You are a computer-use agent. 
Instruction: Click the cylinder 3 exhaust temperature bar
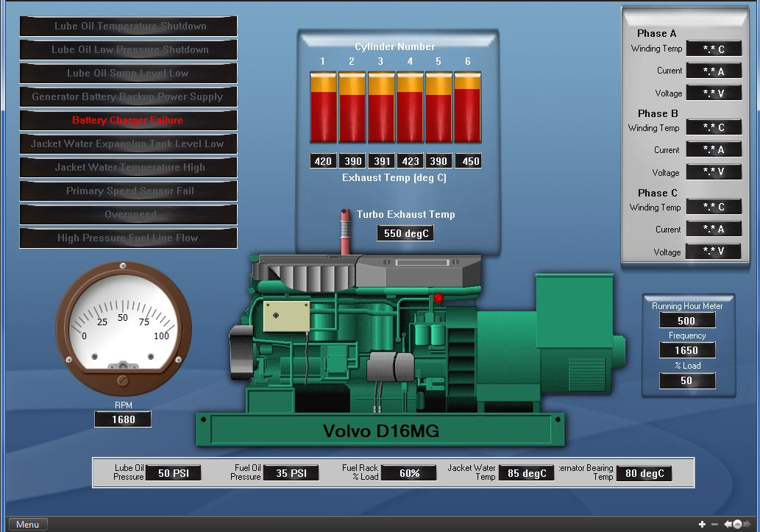point(381,107)
